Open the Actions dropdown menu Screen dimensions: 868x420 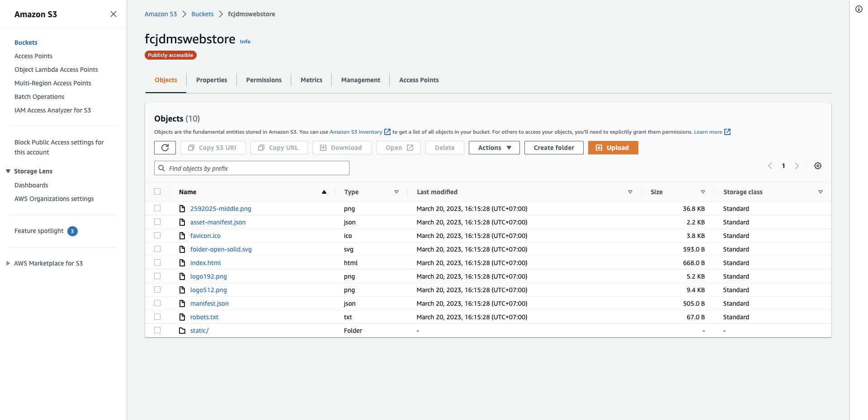(x=494, y=148)
